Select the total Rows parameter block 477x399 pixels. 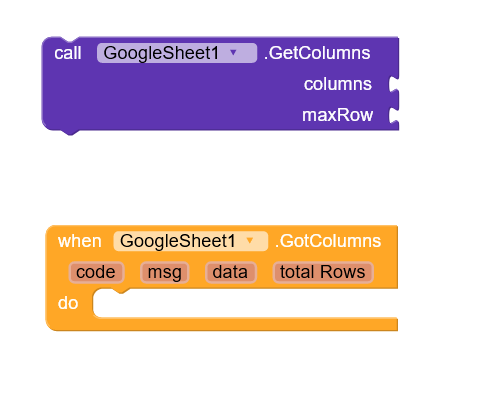323,272
